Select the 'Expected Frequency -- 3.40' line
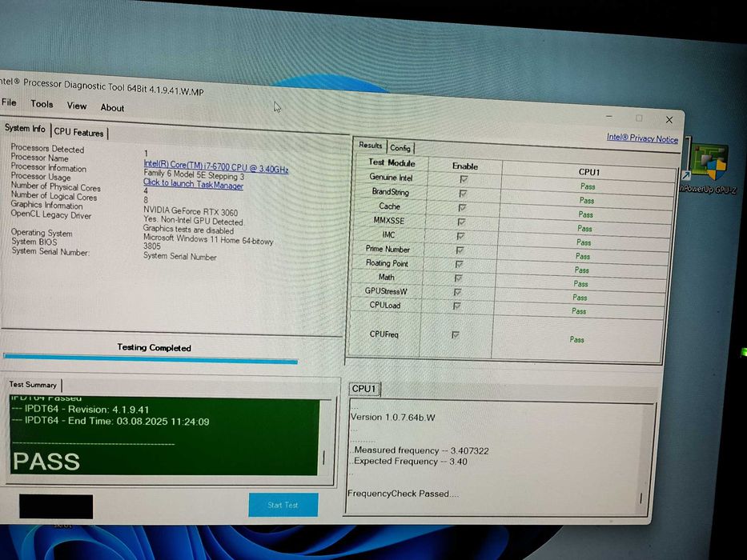 coord(409,462)
